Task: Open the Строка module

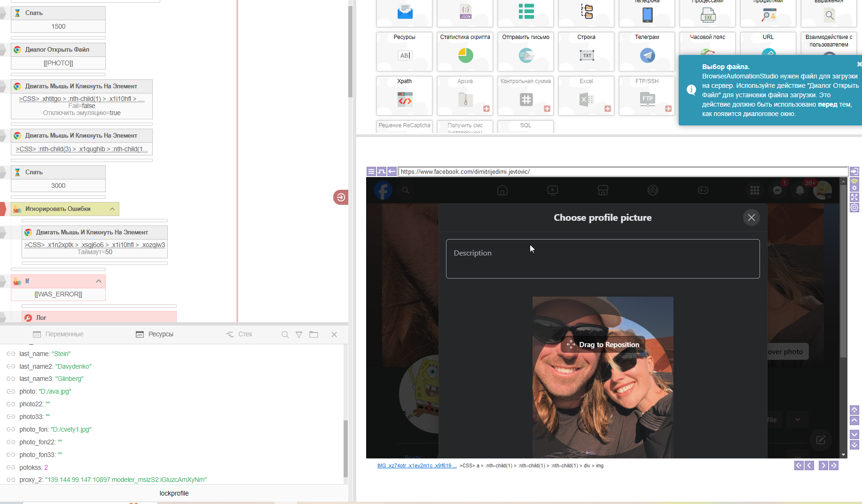Action: coord(586,51)
